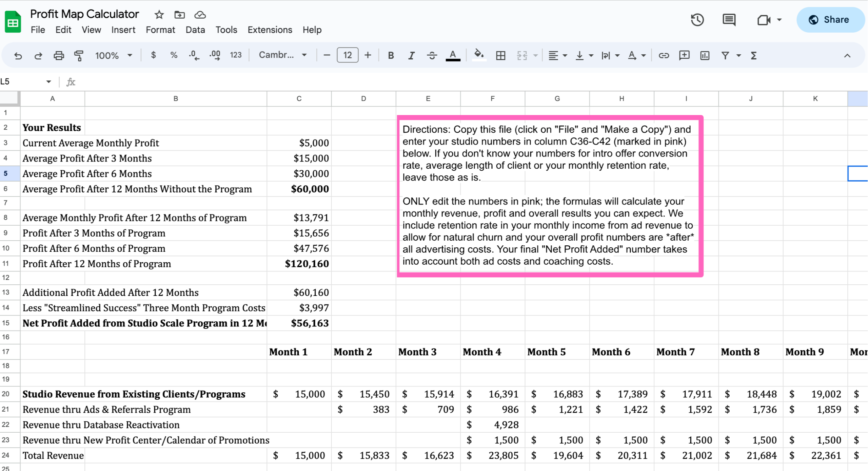Toggle strikethrough formatting
868x471 pixels.
coord(432,55)
